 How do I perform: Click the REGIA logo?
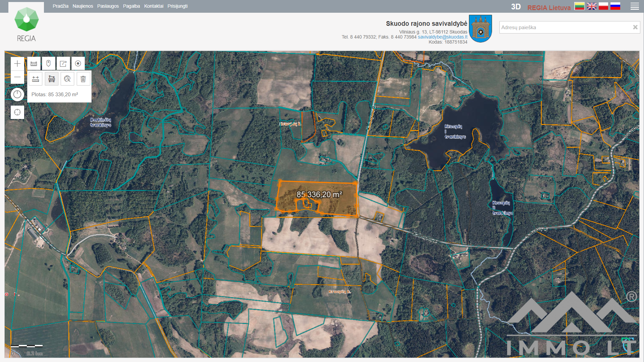click(x=26, y=24)
